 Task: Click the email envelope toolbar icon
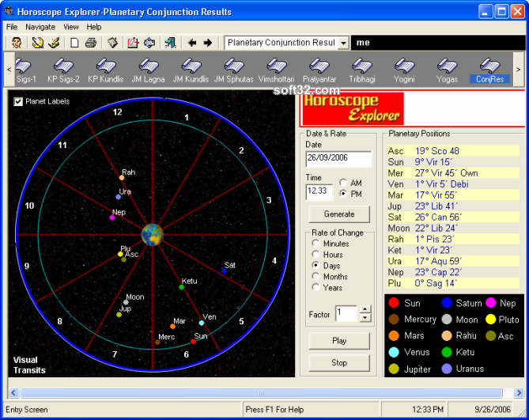click(x=149, y=43)
